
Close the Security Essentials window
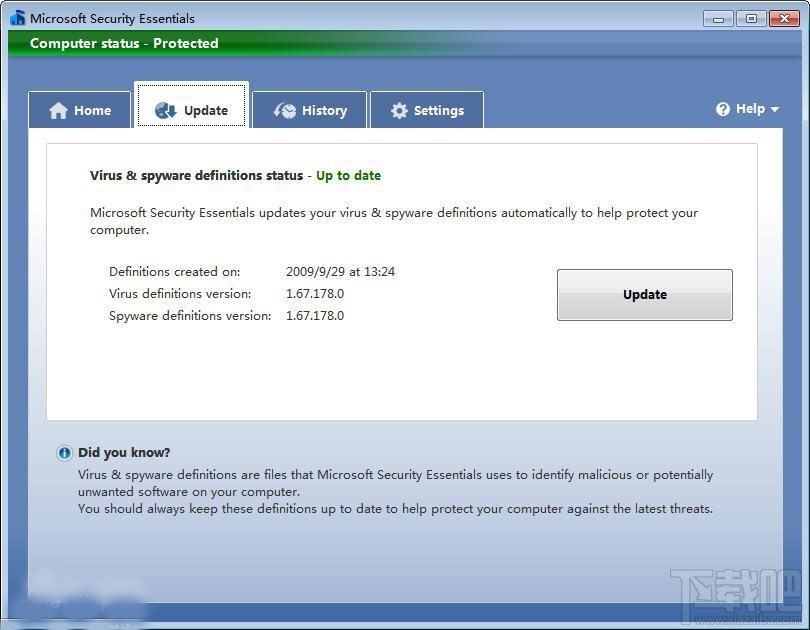(x=784, y=19)
